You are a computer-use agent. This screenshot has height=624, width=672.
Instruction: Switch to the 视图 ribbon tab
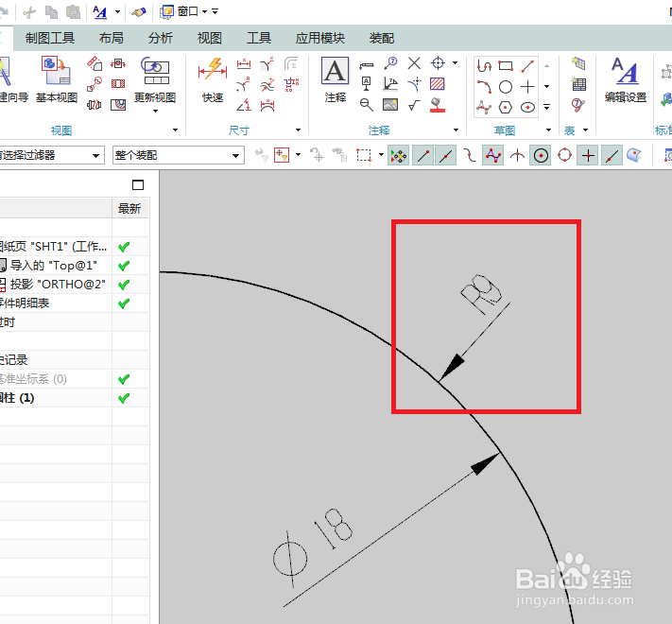click(x=210, y=38)
